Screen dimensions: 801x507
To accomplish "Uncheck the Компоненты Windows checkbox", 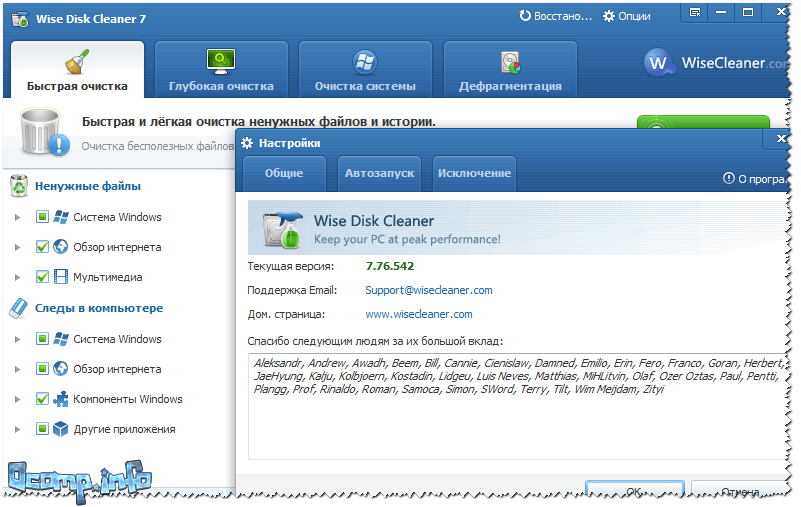I will click(42, 399).
